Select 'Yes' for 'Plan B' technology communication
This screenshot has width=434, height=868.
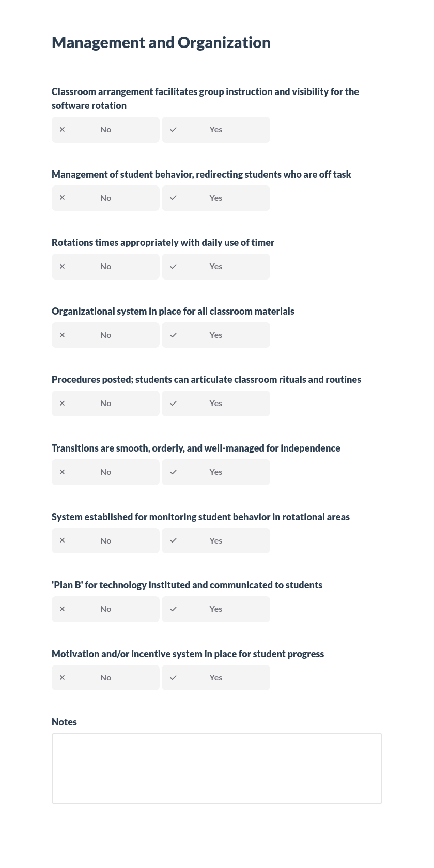(215, 609)
